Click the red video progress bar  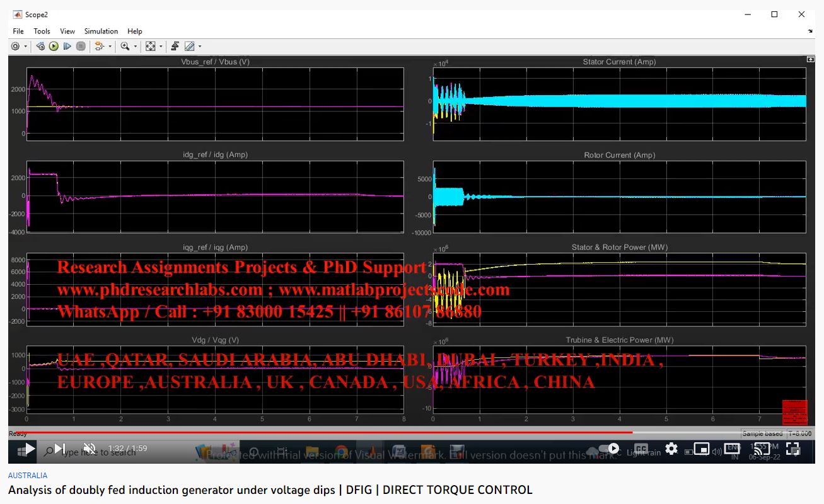315,432
